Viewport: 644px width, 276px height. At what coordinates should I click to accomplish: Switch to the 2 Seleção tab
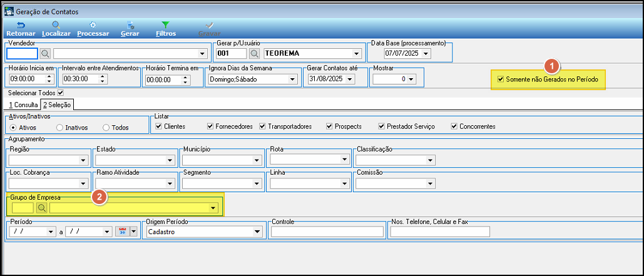pyautogui.click(x=57, y=105)
